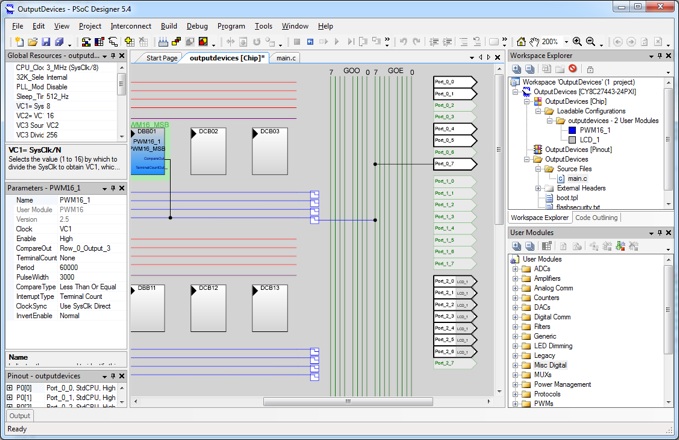Viewport: 679px width, 440px height.
Task: Open the Global Resources panel options dropdown
Action: (104, 56)
